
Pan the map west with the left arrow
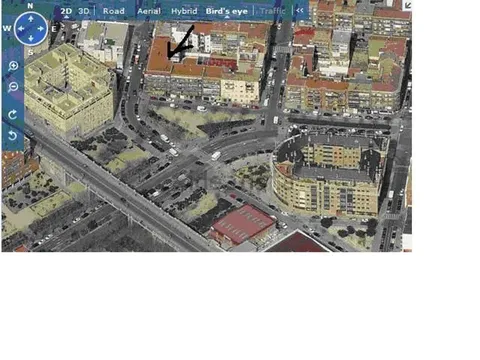tap(21, 29)
